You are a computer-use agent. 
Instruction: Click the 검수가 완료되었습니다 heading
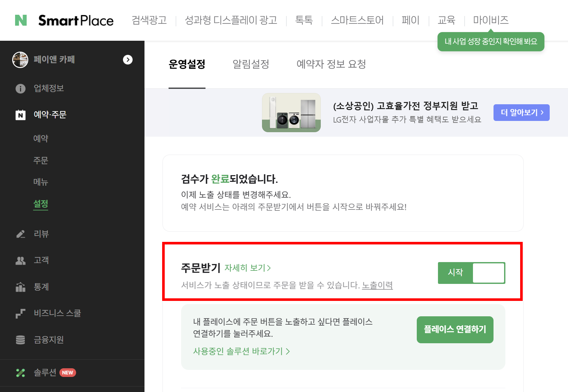(x=229, y=179)
